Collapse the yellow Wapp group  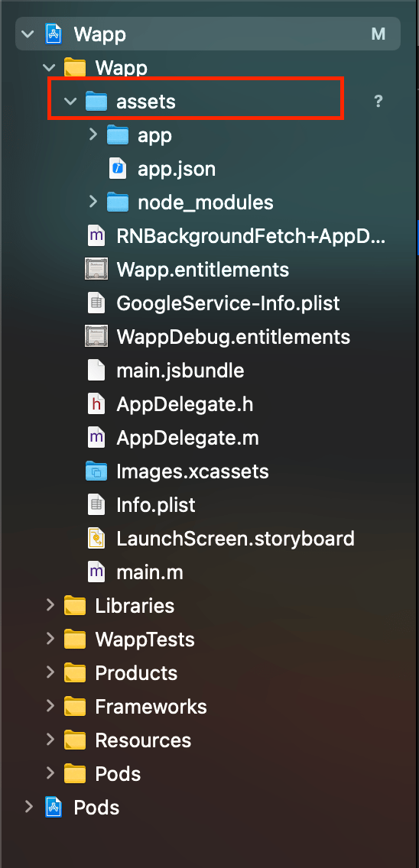pos(50,68)
